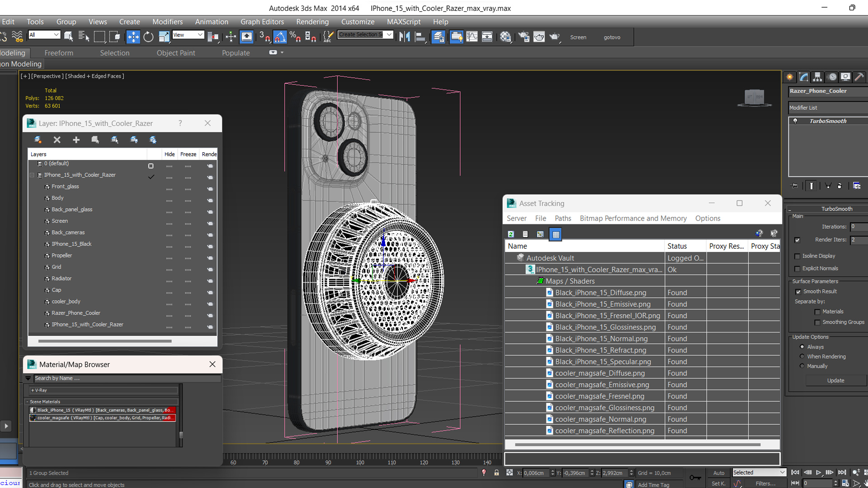
Task: Select When Rendering update option
Action: (x=802, y=356)
